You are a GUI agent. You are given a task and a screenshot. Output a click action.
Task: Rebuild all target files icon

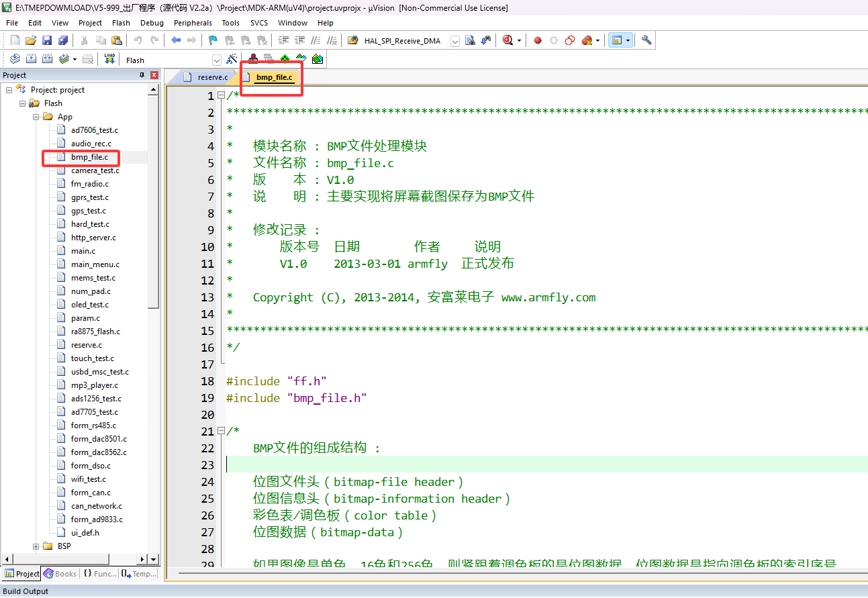pos(47,59)
